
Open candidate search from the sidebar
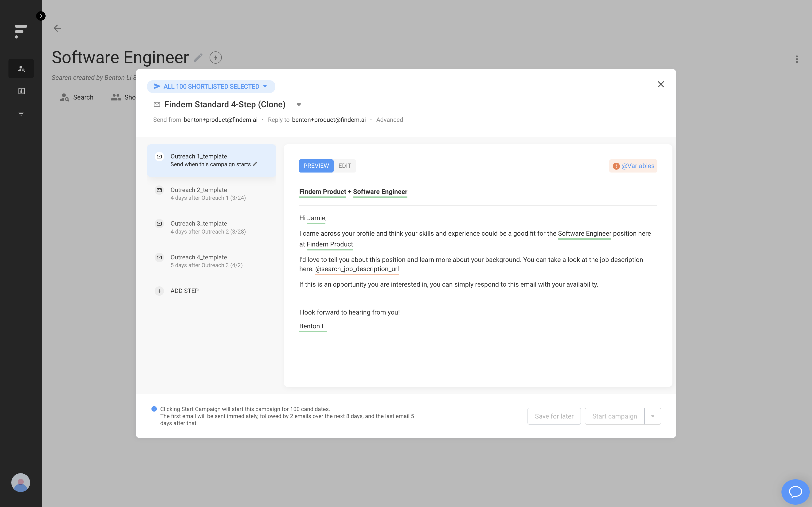click(21, 68)
